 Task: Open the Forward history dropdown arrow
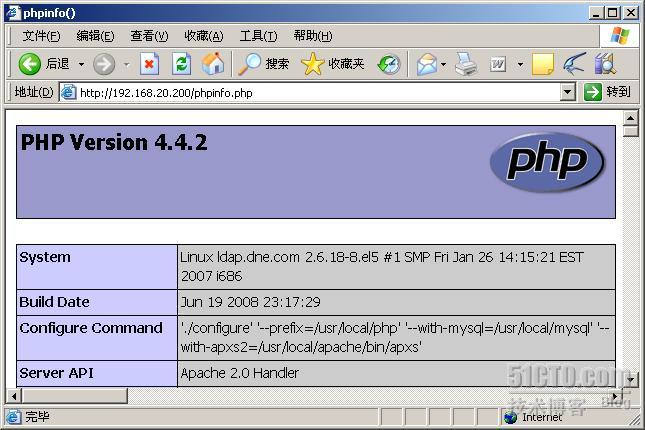(x=127, y=64)
